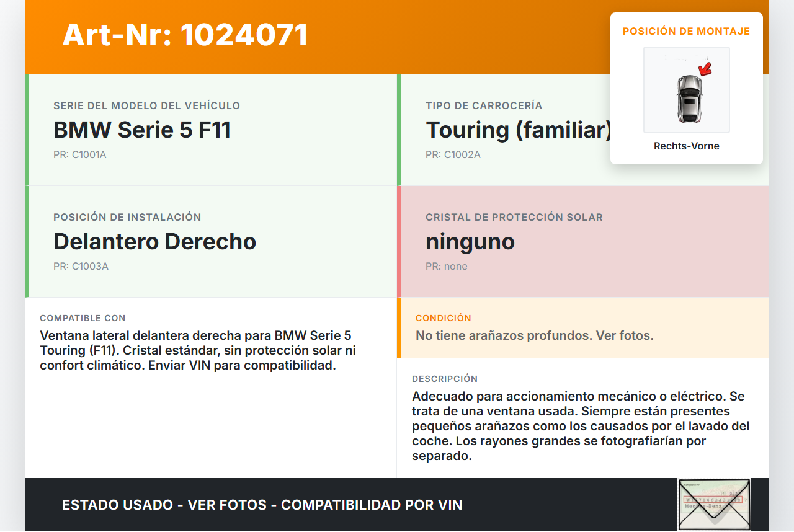This screenshot has width=794, height=532.
Task: Click the 'Ventana lateral delantera derecha' compatibility paragraph
Action: (x=198, y=350)
